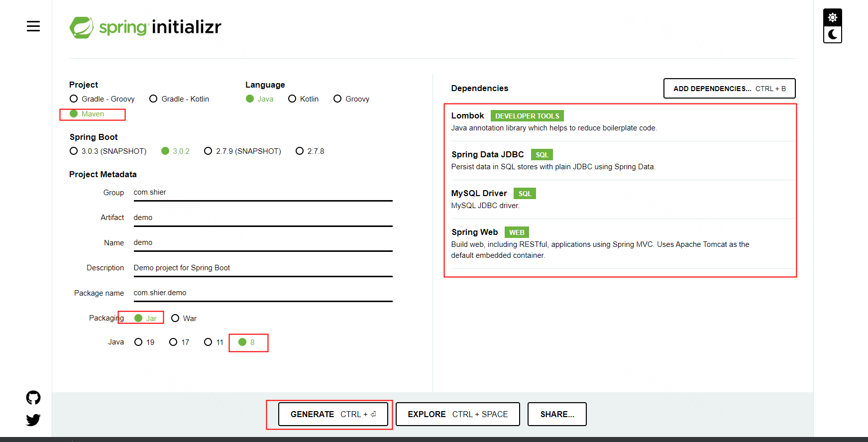
Task: Select Java version 8
Action: pyautogui.click(x=247, y=342)
